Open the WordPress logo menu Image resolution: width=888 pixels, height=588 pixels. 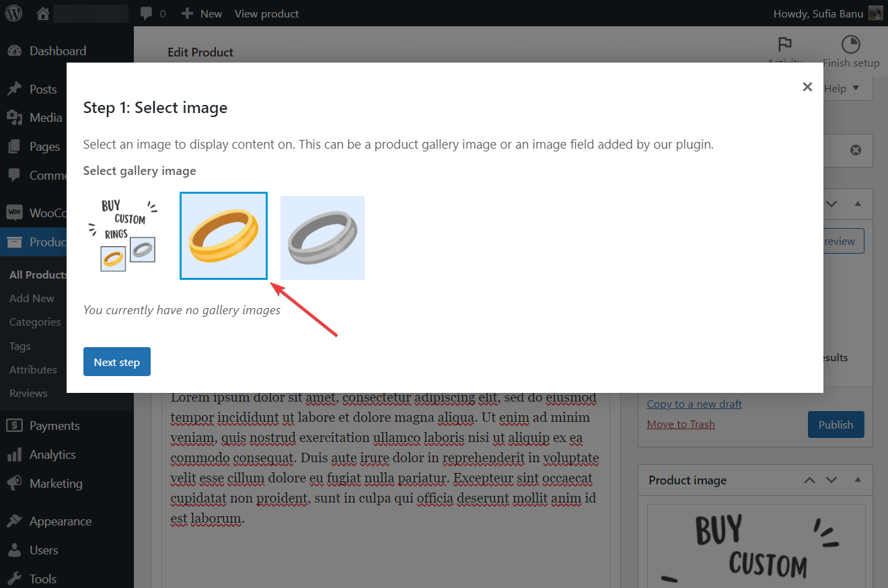(13, 13)
